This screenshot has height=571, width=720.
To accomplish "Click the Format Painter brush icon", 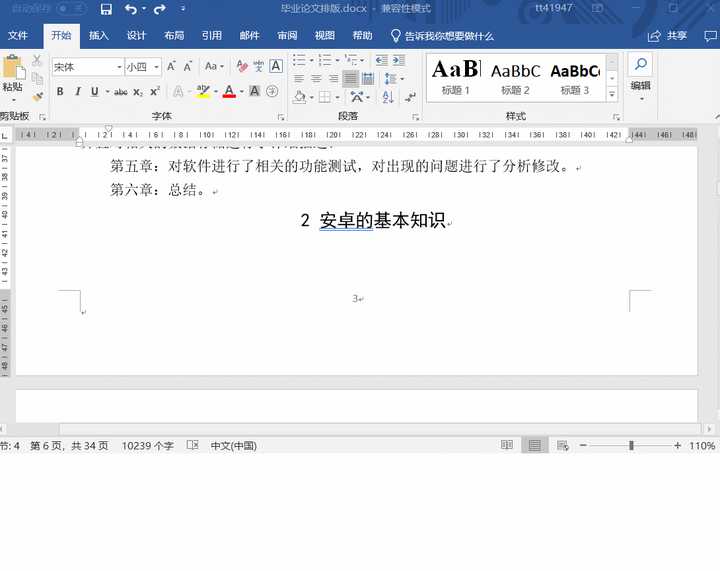I will click(x=38, y=96).
